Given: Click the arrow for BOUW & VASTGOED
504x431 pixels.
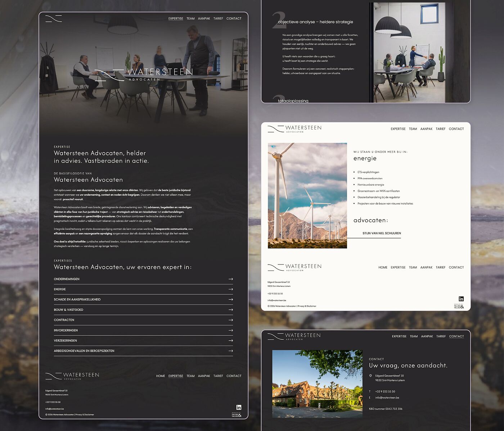Looking at the screenshot, I should coord(230,310).
